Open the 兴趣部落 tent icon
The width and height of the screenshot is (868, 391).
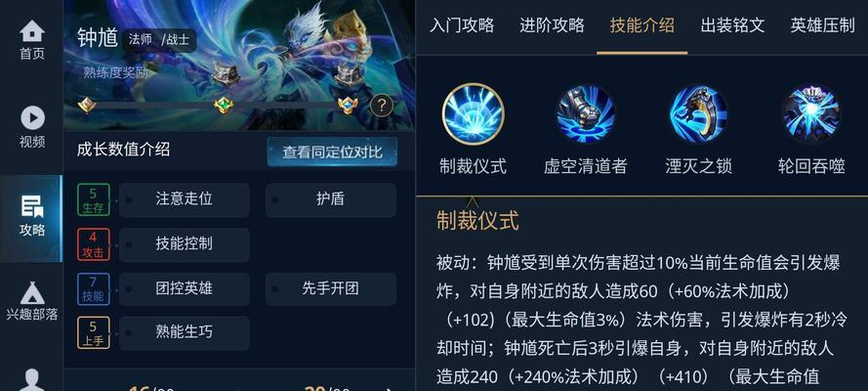coord(32,293)
